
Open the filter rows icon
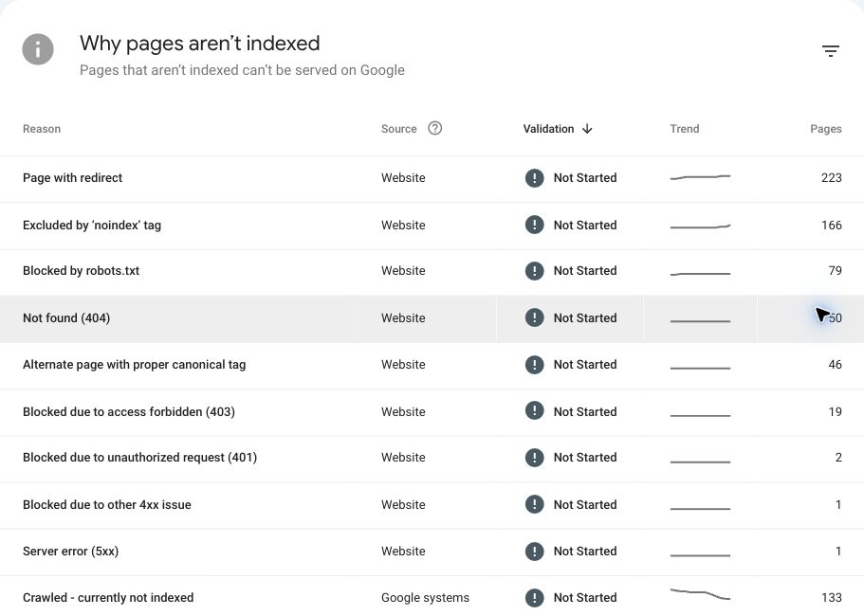(831, 51)
